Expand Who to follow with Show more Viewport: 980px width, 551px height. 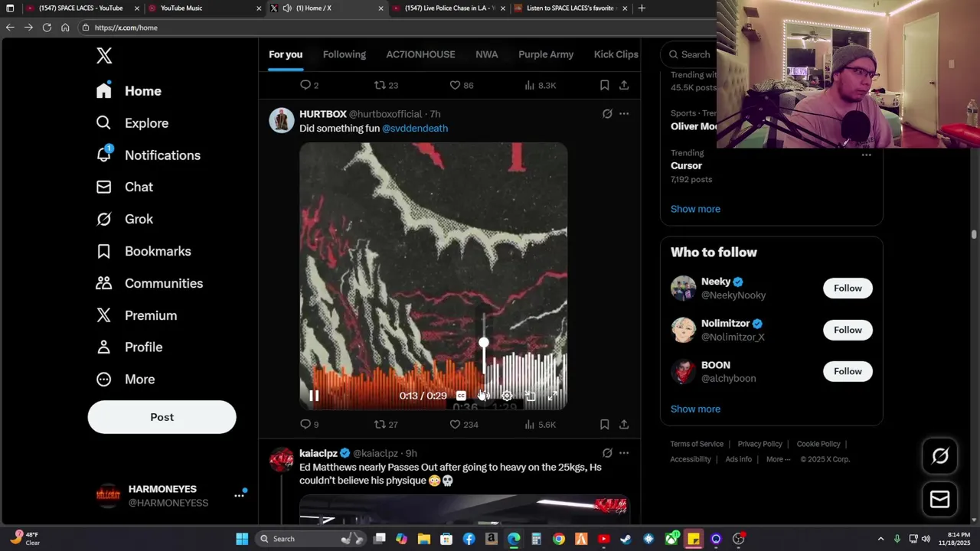click(695, 409)
